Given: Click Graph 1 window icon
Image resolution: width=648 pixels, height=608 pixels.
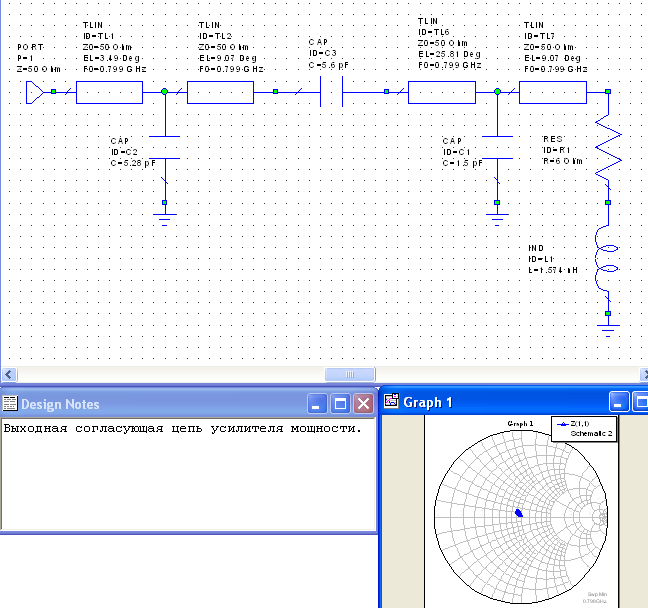Looking at the screenshot, I should point(391,401).
